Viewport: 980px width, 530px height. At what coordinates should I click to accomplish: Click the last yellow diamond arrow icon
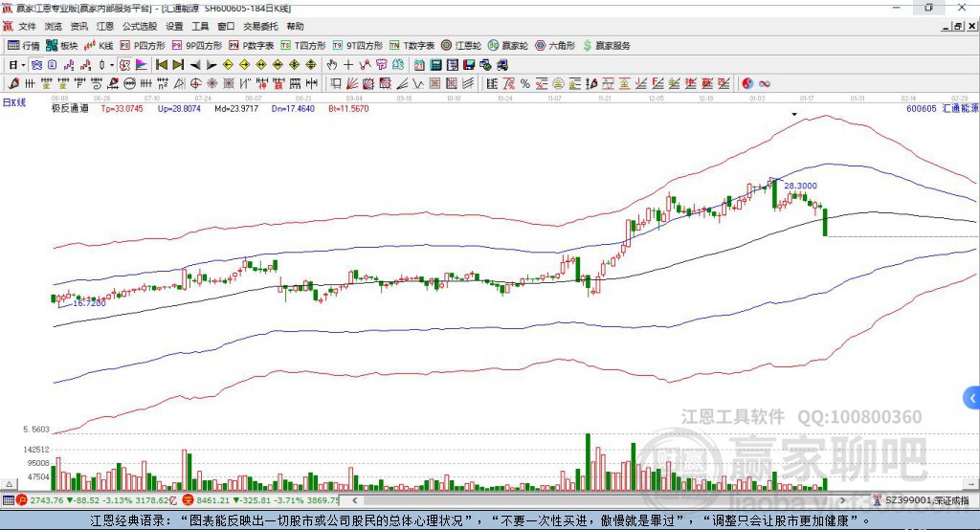pyautogui.click(x=311, y=65)
